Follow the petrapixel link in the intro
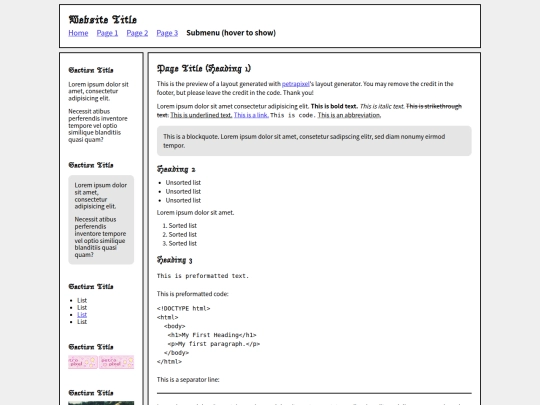 pyautogui.click(x=295, y=84)
